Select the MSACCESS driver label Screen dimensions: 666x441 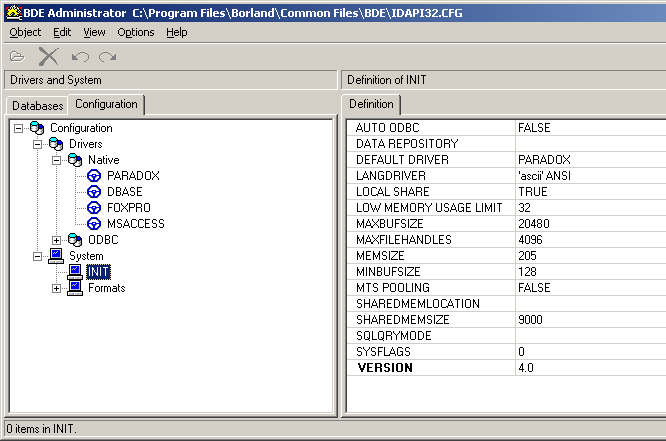point(135,224)
